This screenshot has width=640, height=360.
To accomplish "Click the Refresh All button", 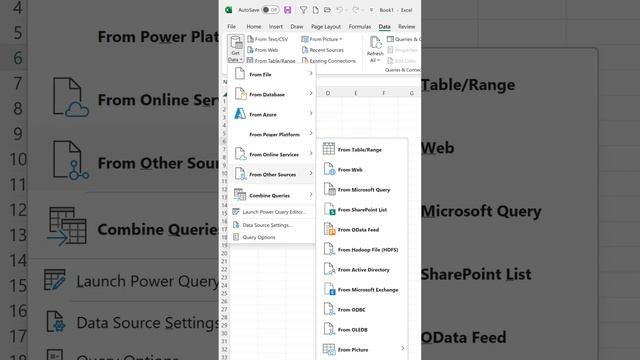I will click(375, 49).
